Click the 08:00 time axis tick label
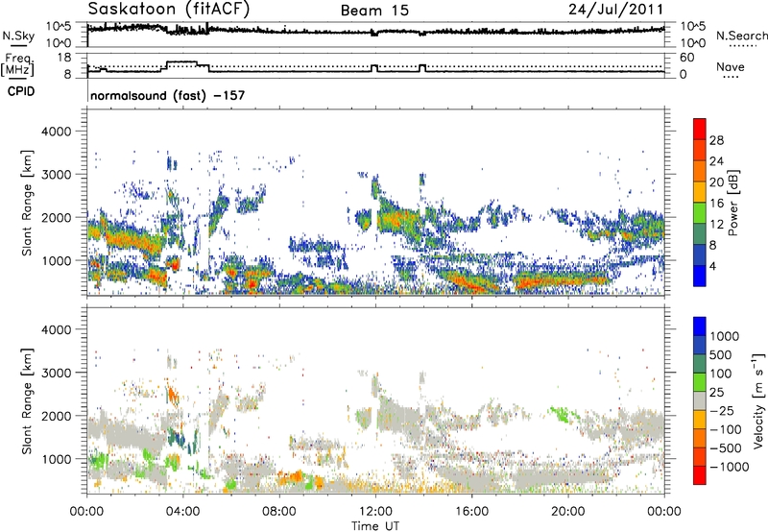The width and height of the screenshot is (768, 532). tap(279, 512)
